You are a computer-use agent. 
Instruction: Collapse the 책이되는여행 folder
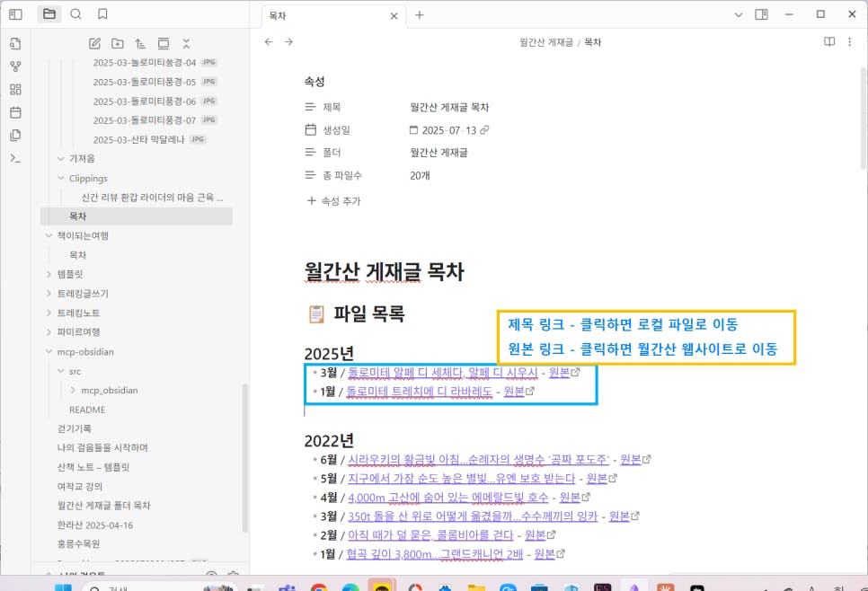tap(49, 235)
